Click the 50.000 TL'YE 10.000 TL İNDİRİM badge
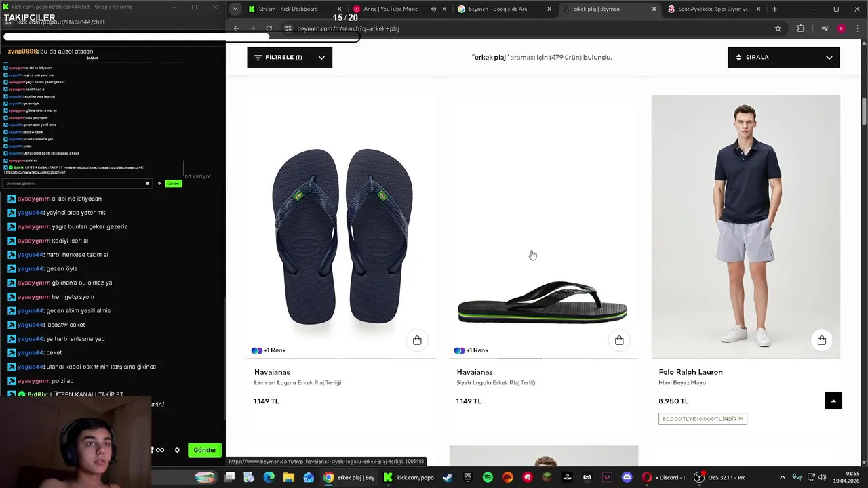868x488 pixels. pos(703,419)
